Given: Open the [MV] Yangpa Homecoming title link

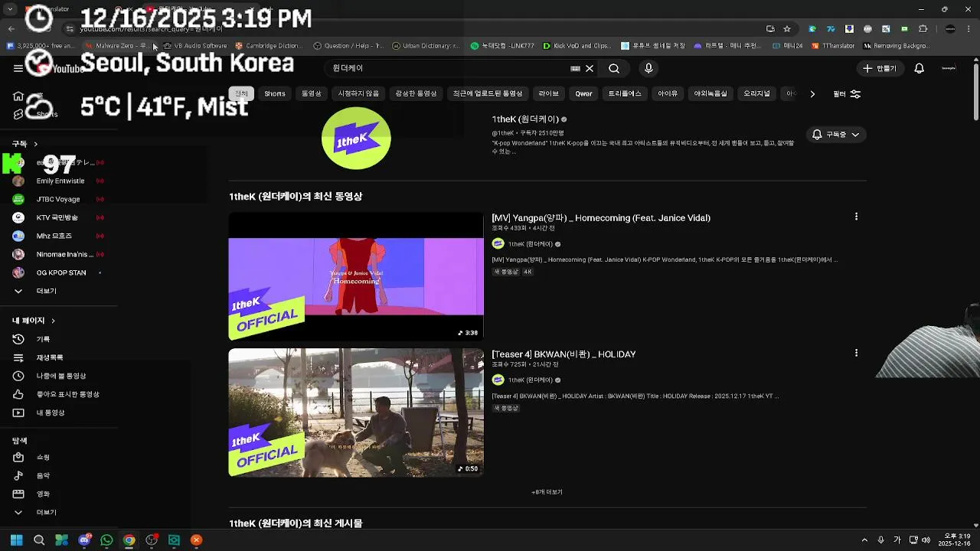Looking at the screenshot, I should [601, 218].
